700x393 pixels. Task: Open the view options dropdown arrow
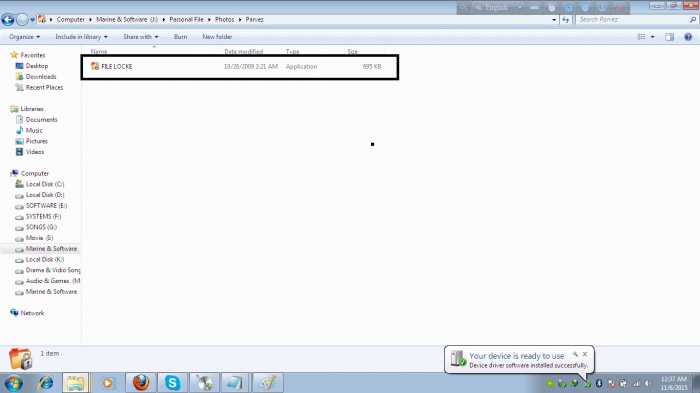point(653,37)
